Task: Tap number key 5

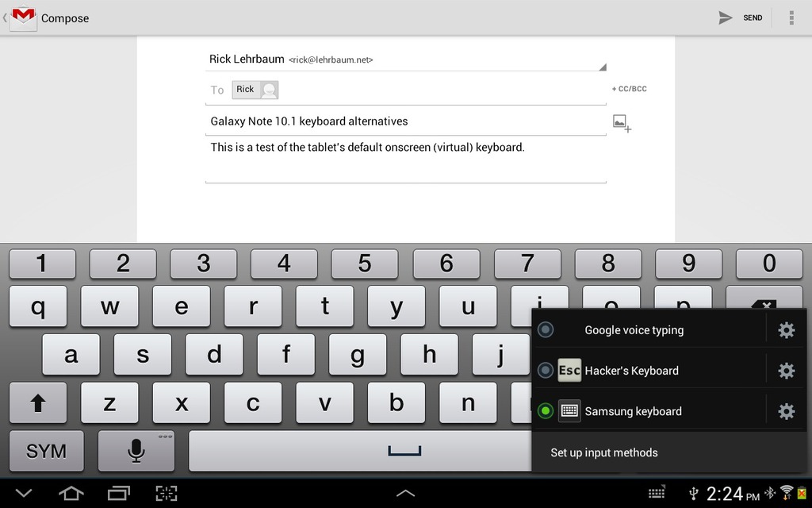Action: point(365,264)
